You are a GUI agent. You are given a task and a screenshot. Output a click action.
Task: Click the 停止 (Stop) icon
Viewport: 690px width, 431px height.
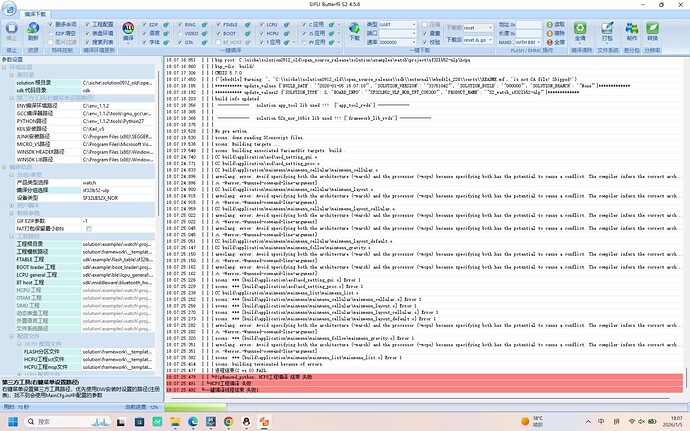(12, 30)
